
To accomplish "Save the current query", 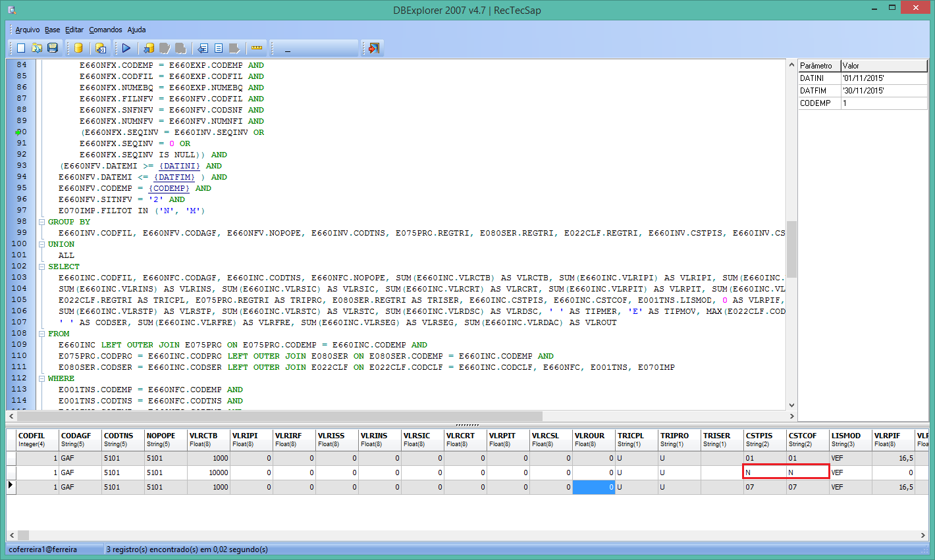I will coord(53,48).
